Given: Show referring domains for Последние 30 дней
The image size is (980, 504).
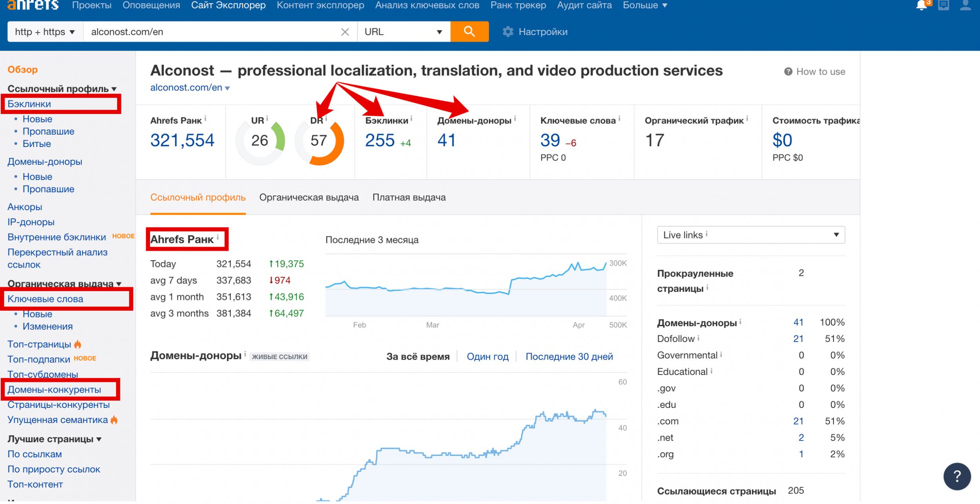Looking at the screenshot, I should pos(569,357).
